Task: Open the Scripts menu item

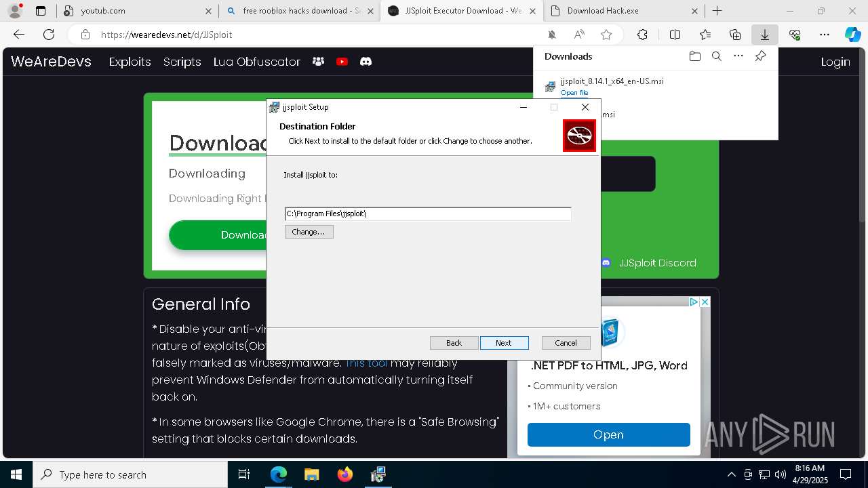Action: click(182, 62)
